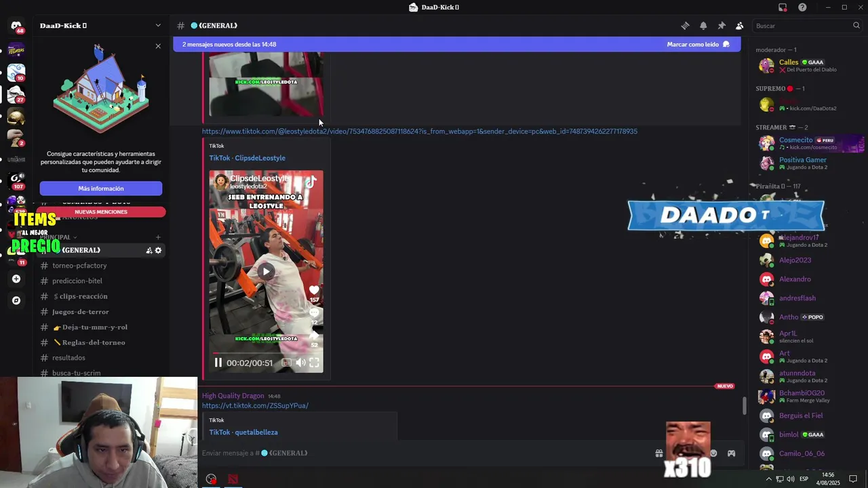
Task: Open High Quality Dragon user profile
Action: coord(233,396)
